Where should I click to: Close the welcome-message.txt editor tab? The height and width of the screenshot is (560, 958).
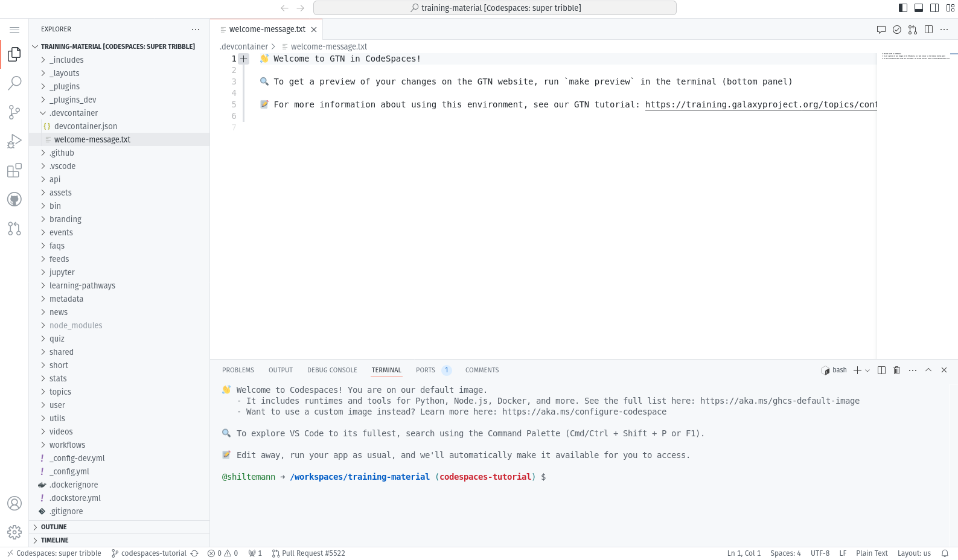pyautogui.click(x=314, y=30)
